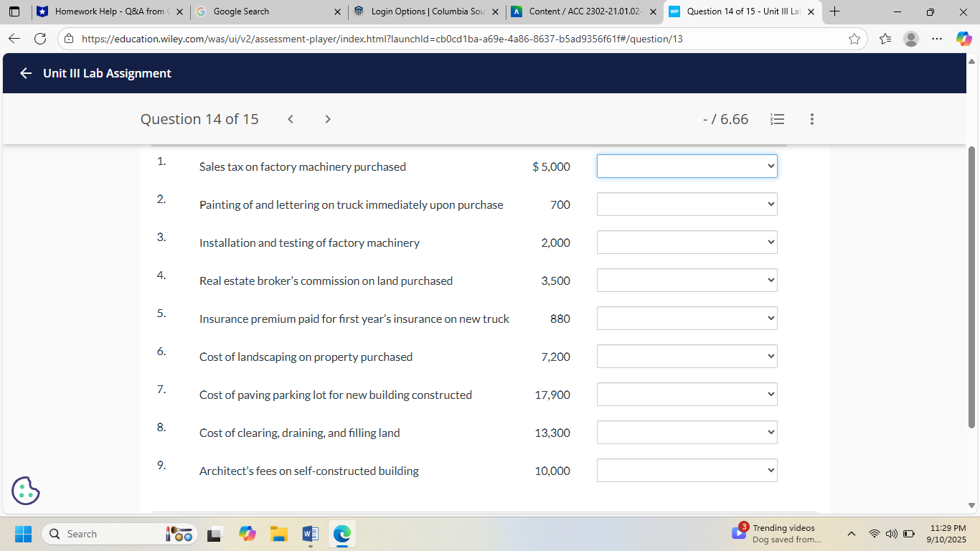This screenshot has width=980, height=551.
Task: Click the "Question 14 of 15" heading
Action: [199, 119]
